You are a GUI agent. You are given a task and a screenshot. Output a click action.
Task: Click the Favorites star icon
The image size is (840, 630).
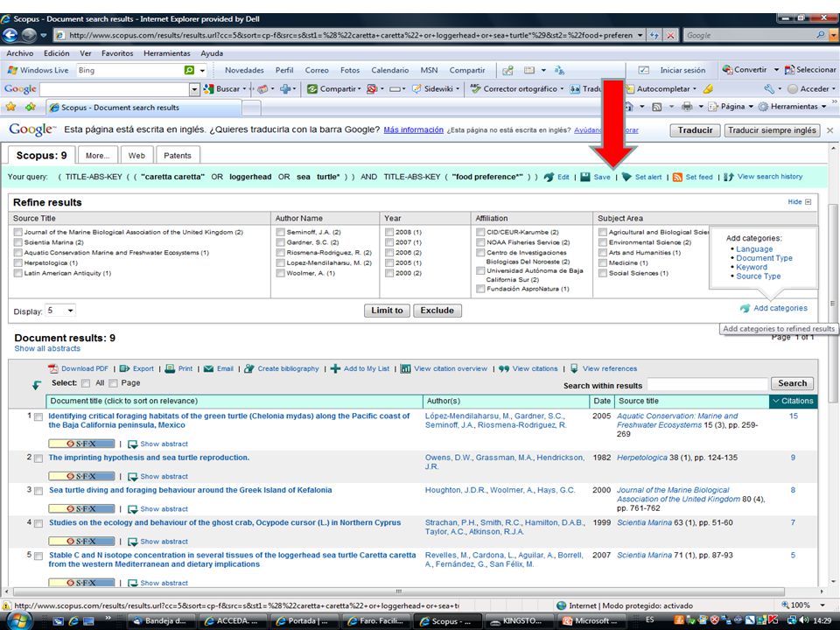10,107
